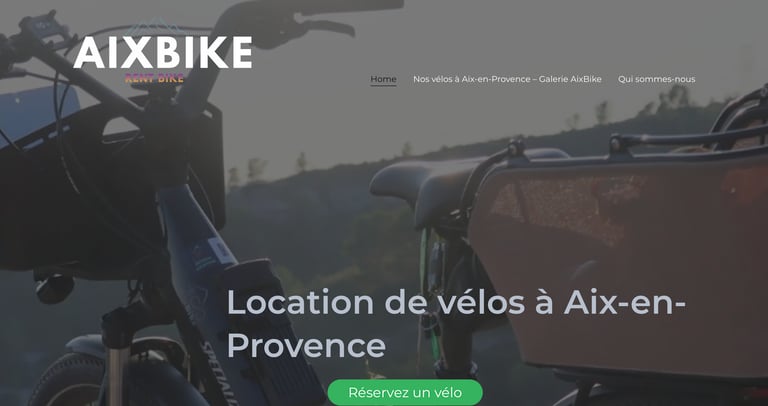Open the Home menu item
Screen dimensions: 768x406
[x=383, y=79]
